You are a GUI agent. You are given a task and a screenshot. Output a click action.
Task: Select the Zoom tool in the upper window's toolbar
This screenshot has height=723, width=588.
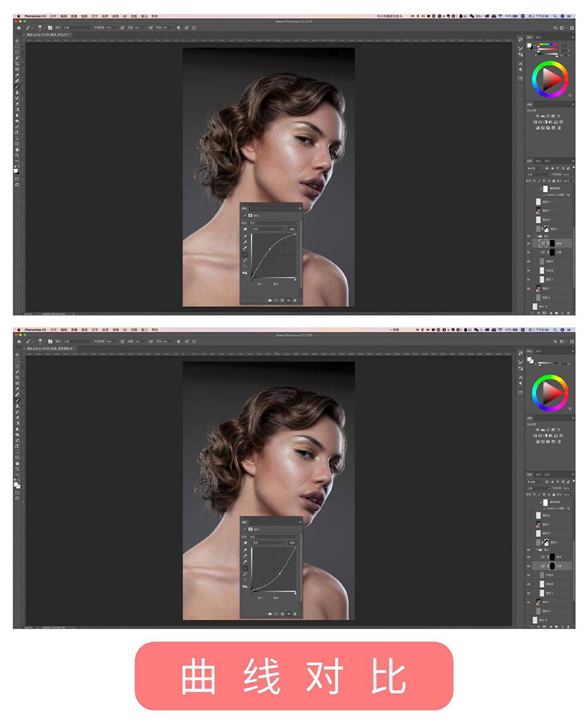tap(17, 155)
